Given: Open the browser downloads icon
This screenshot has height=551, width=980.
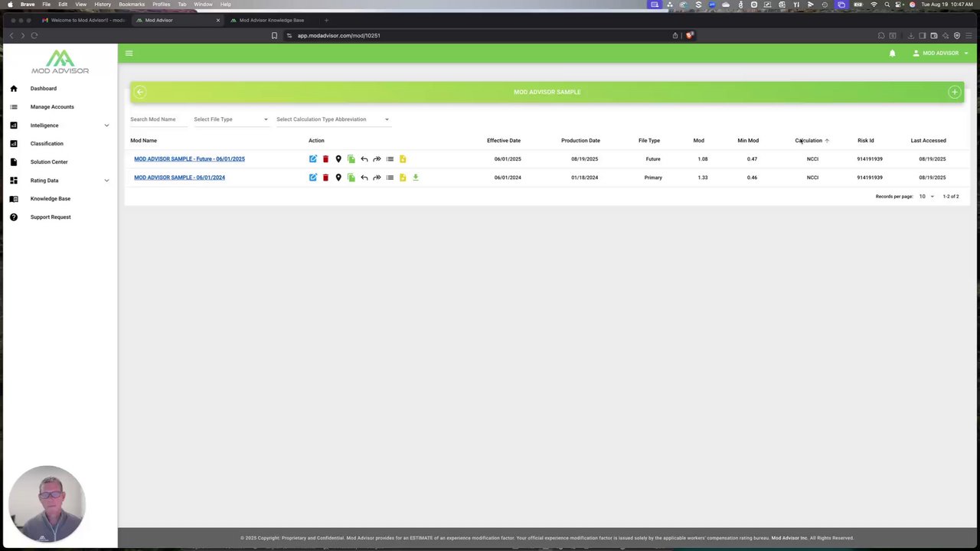Looking at the screenshot, I should (x=910, y=35).
